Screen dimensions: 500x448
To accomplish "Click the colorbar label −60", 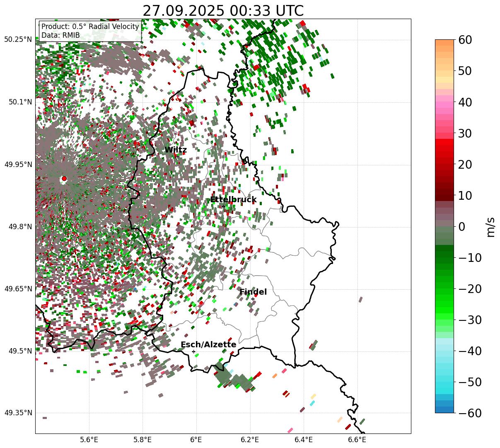I will coord(470,413).
